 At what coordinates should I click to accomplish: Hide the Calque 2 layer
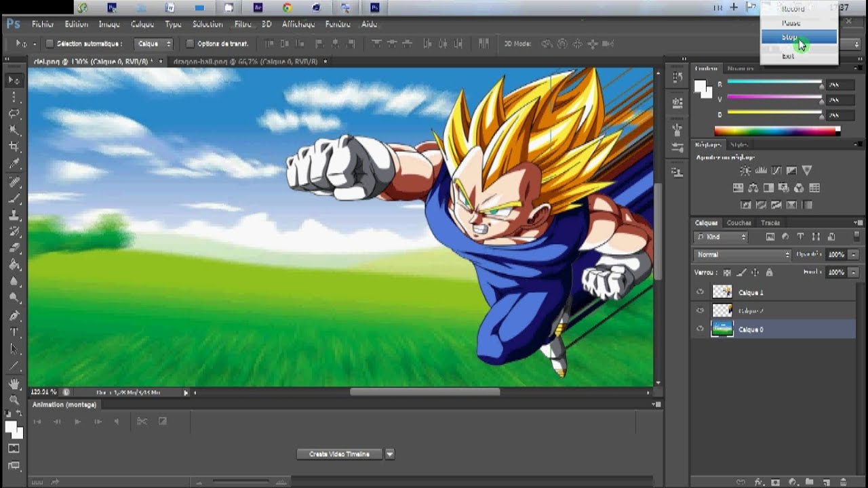pyautogui.click(x=701, y=310)
